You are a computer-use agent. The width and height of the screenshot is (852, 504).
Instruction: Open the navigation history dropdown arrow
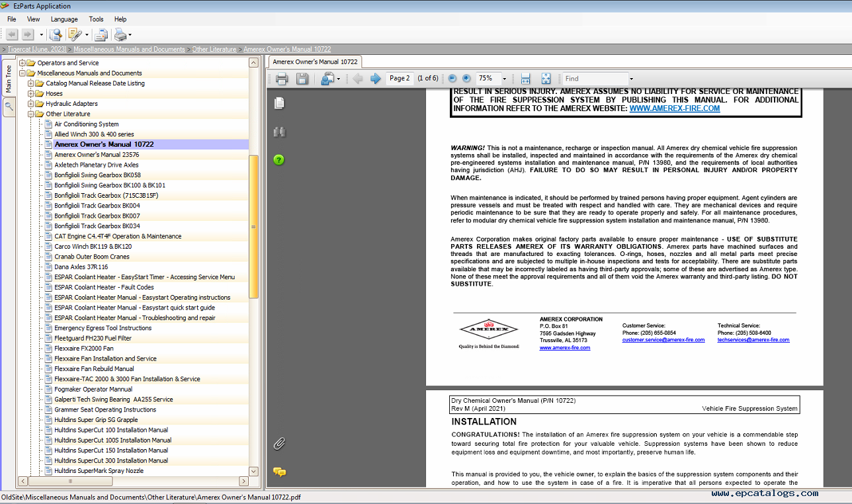[x=42, y=35]
